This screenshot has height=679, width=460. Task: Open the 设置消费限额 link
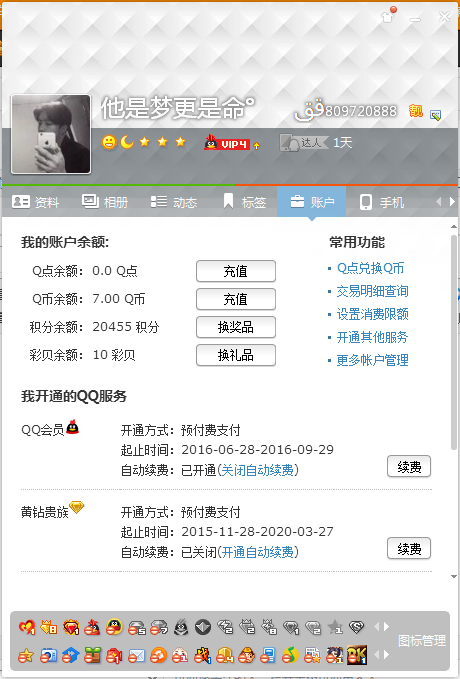[373, 314]
